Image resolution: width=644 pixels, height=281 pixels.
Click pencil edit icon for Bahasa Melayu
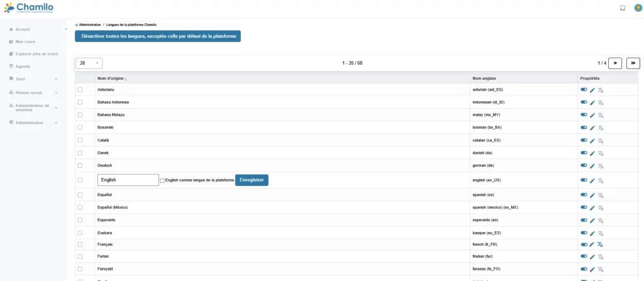592,116
